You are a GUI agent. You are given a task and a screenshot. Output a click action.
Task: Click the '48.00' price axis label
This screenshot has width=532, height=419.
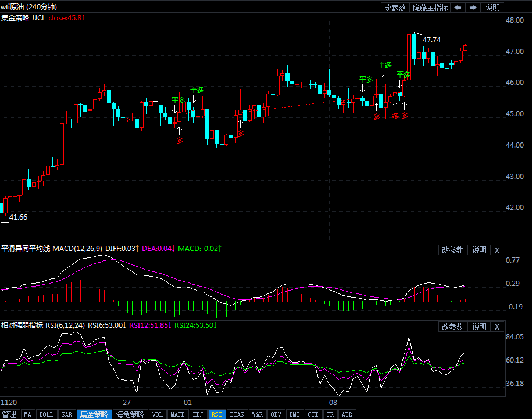[515, 20]
